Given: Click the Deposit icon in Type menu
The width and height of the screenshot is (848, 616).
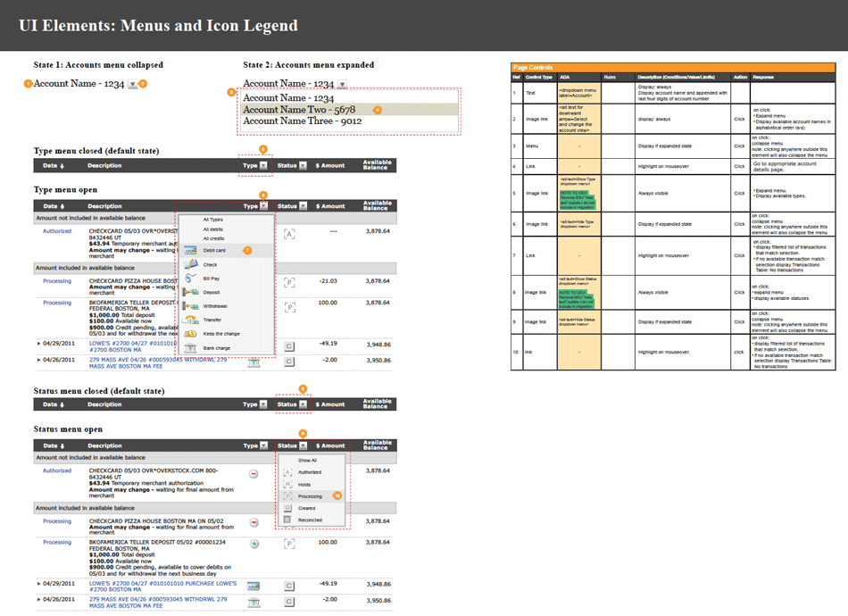Looking at the screenshot, I should pos(190,292).
